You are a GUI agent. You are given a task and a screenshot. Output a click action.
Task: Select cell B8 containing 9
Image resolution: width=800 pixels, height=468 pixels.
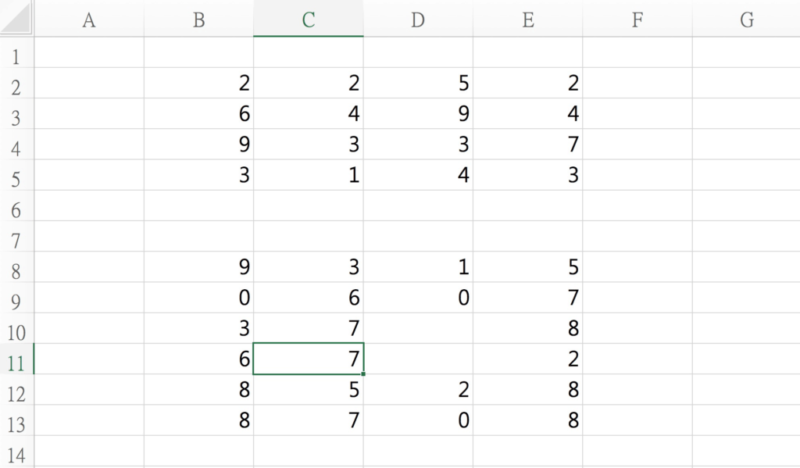coord(199,268)
